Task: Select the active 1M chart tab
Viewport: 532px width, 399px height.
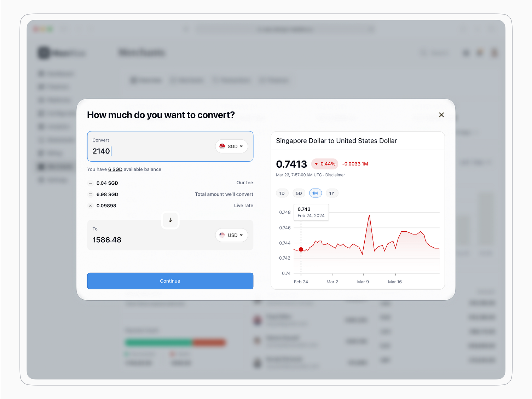Action: (x=315, y=193)
